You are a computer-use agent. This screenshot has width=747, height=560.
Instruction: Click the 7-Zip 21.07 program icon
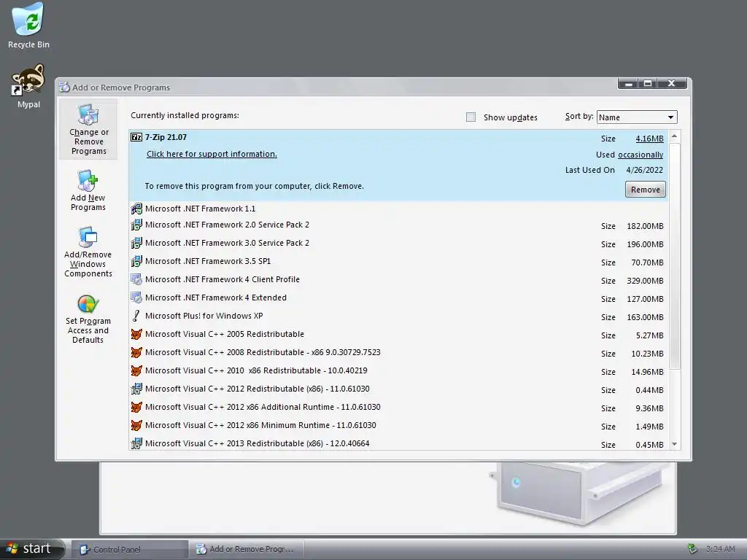pos(136,137)
